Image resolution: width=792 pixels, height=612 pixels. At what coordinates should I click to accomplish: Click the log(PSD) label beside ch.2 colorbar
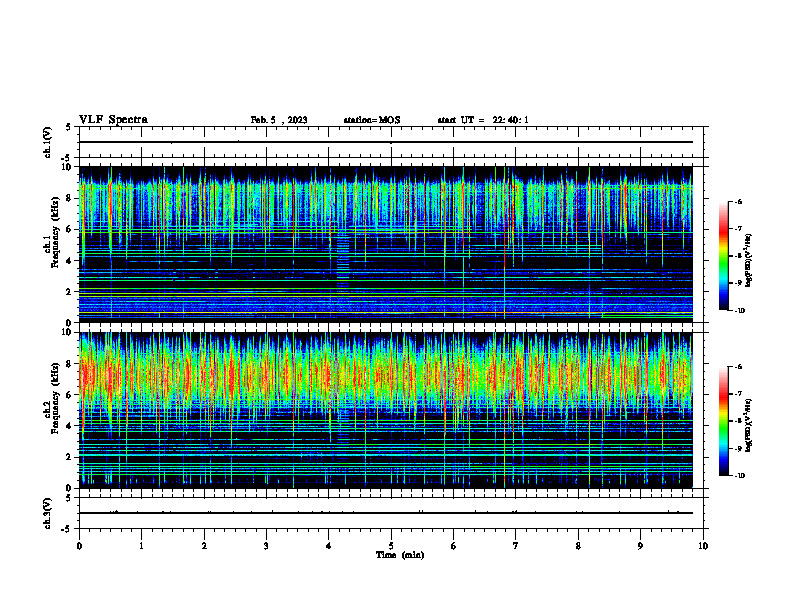coord(749,426)
